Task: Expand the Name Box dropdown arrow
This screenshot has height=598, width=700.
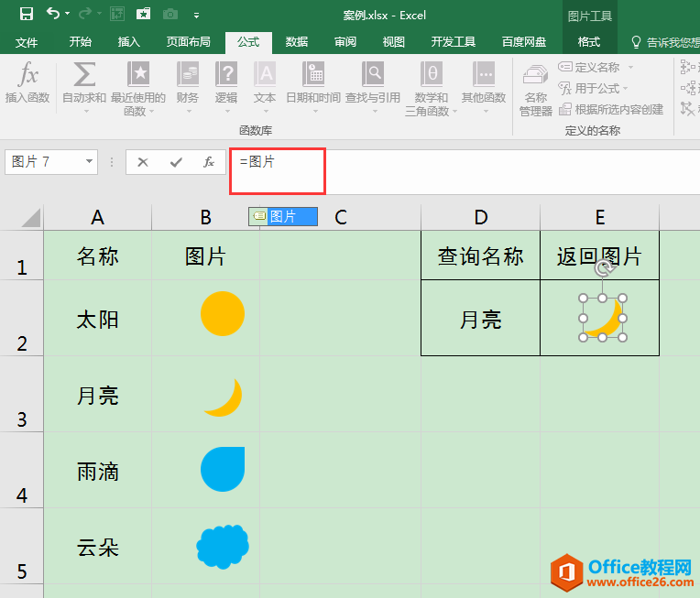Action: pos(90,162)
